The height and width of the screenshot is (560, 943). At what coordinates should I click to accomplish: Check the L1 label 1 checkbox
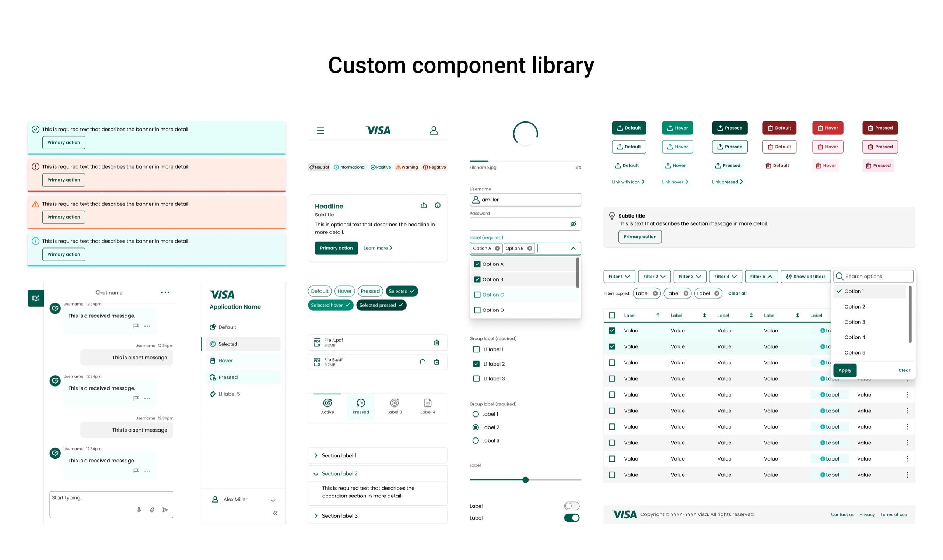pyautogui.click(x=476, y=349)
